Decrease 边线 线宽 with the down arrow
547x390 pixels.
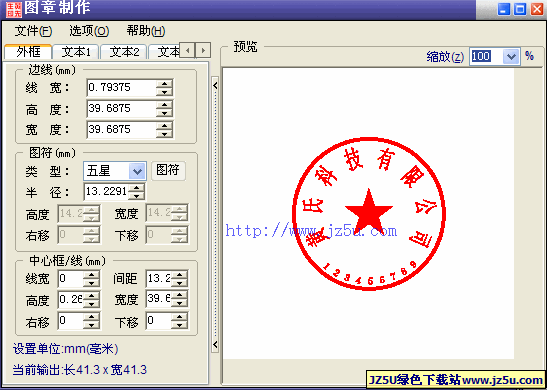tap(164, 92)
